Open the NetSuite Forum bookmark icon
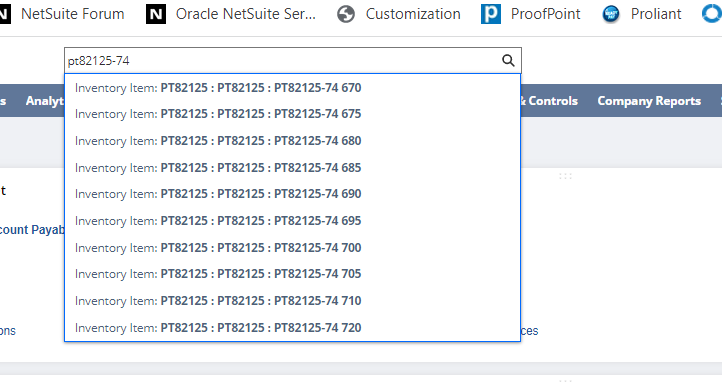This screenshot has width=722, height=383. coord(4,14)
